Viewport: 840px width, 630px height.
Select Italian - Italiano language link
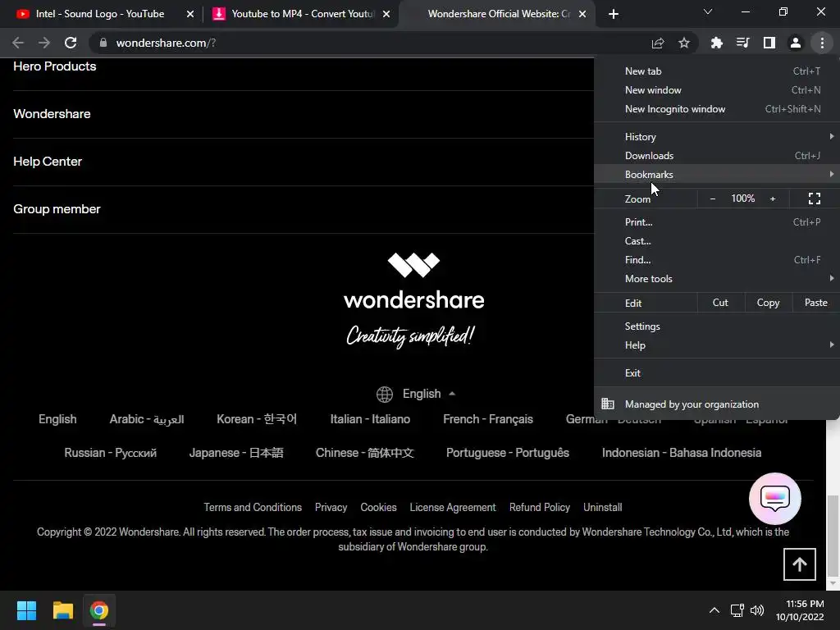(370, 419)
